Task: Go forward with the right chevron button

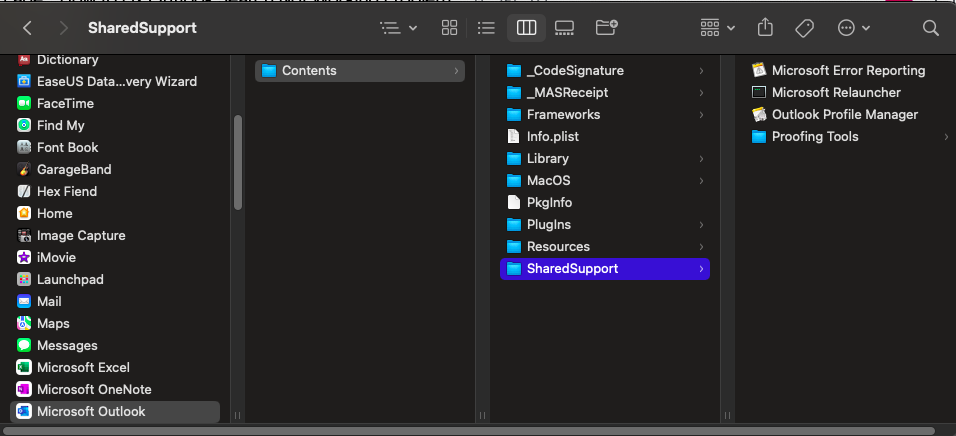Action: pyautogui.click(x=63, y=28)
